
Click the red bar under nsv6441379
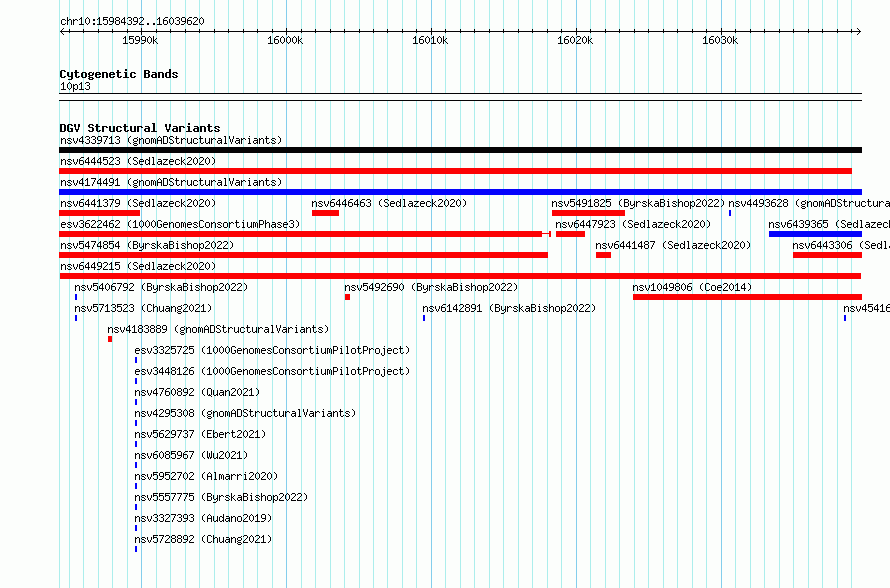click(99, 213)
